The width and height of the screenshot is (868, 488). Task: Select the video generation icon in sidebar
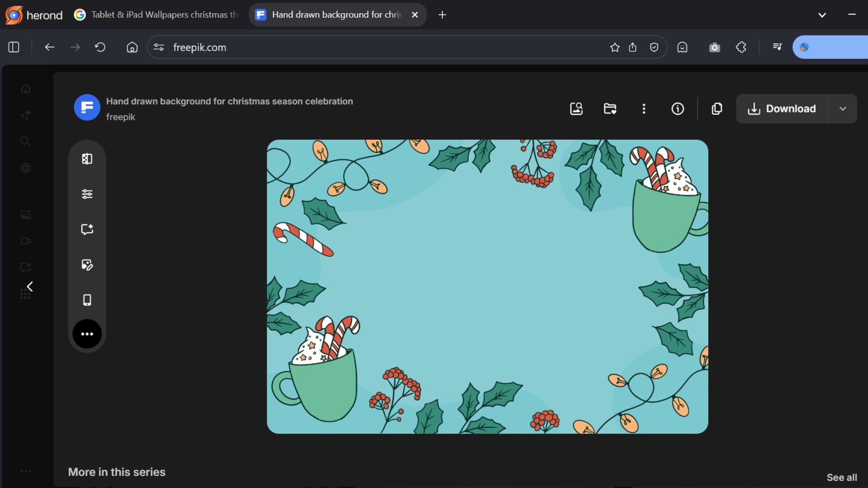[26, 241]
